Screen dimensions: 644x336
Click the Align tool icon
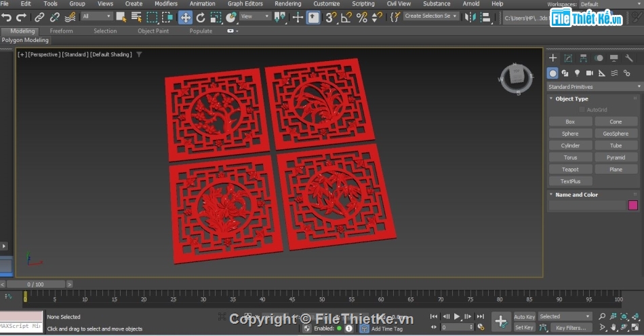click(486, 17)
